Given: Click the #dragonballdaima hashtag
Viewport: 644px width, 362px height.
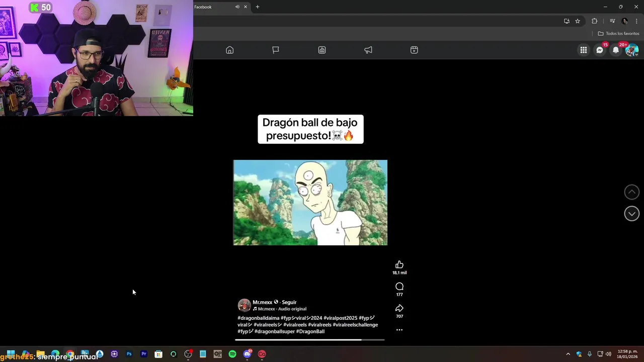Looking at the screenshot, I should (x=258, y=318).
